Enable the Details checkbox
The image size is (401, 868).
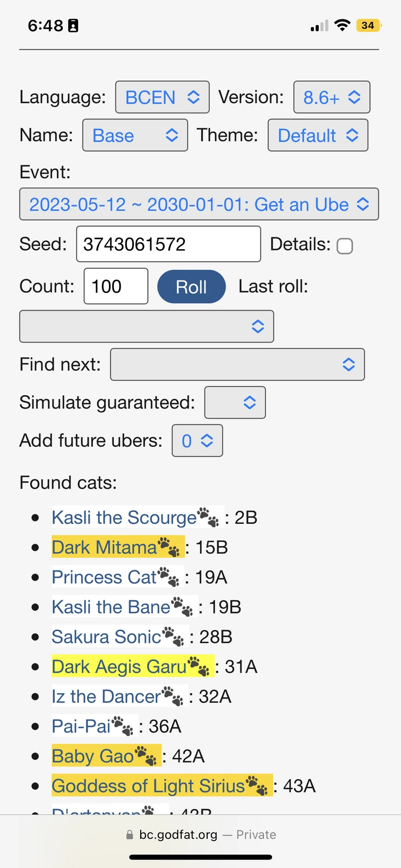345,246
